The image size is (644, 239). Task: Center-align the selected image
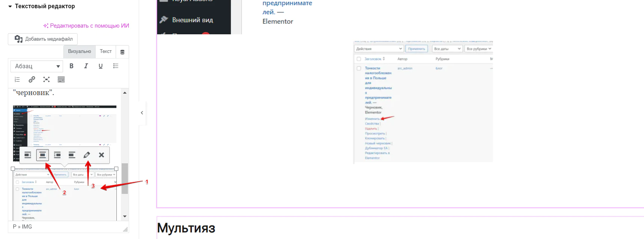pos(43,155)
